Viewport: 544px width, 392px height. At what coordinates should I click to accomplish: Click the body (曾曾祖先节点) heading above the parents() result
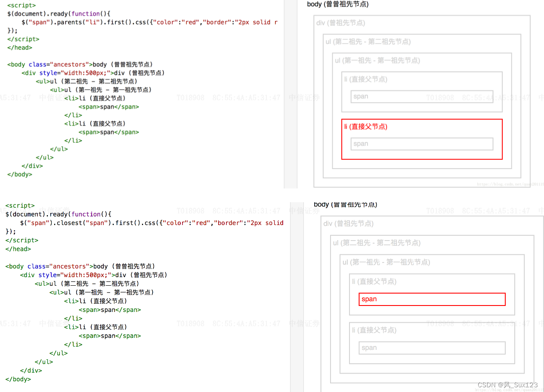(x=337, y=4)
